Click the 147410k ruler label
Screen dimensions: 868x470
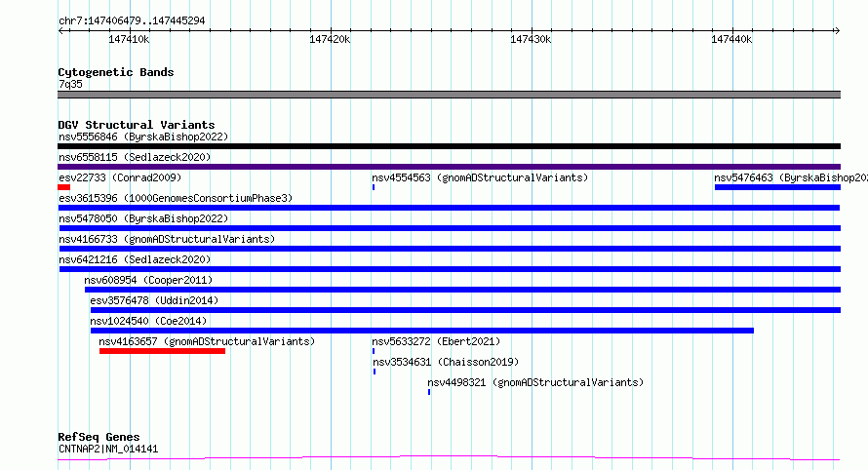[x=129, y=39]
